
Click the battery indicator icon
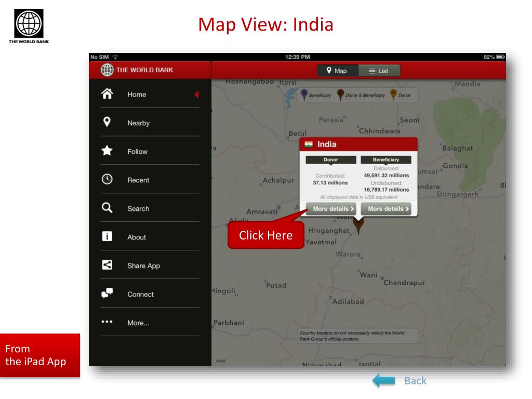coord(501,57)
